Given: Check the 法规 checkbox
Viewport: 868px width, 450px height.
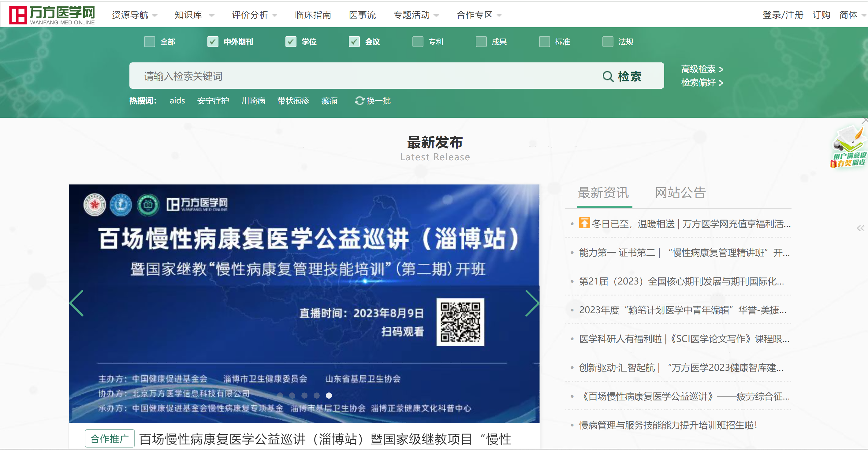Looking at the screenshot, I should tap(608, 42).
